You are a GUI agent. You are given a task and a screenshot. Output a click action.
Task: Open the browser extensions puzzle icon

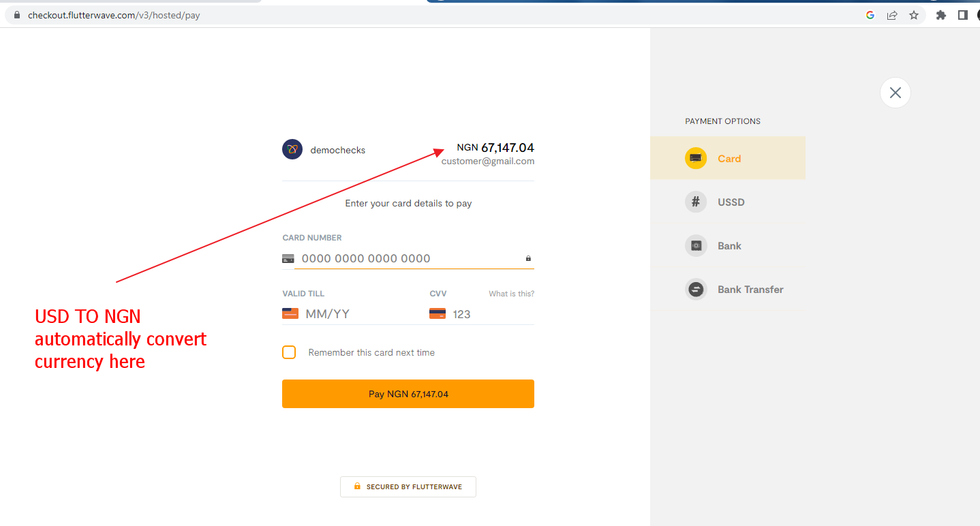coord(941,15)
